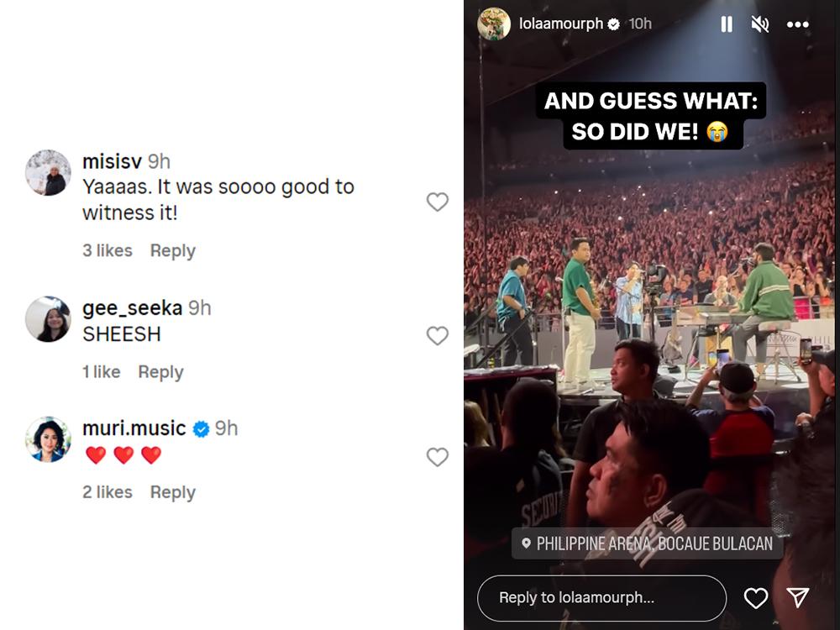Open misisv's profile picture

coord(48,173)
